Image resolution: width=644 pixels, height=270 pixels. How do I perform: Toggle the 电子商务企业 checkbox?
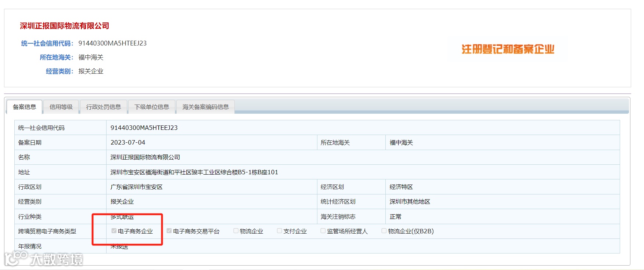(114, 231)
